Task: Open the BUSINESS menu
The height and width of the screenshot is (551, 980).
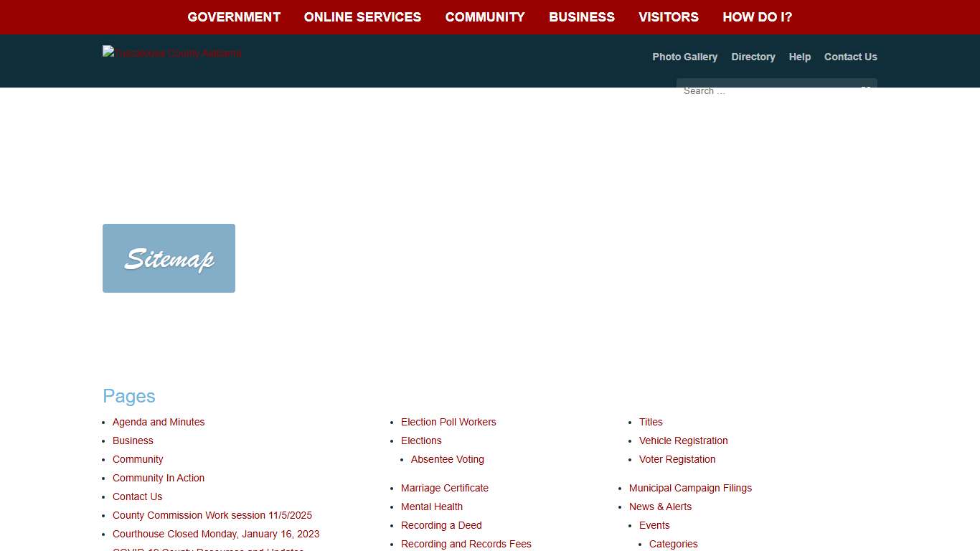Action: pyautogui.click(x=582, y=17)
